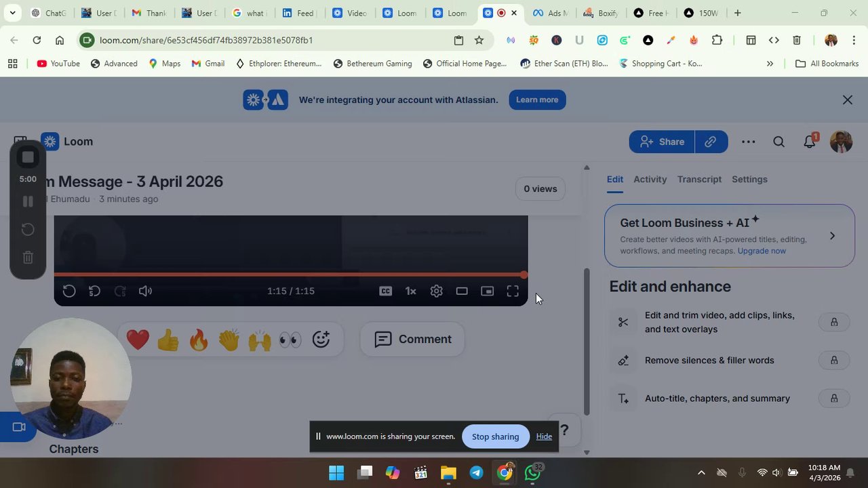Toggle closed captions on the video

[x=385, y=291]
